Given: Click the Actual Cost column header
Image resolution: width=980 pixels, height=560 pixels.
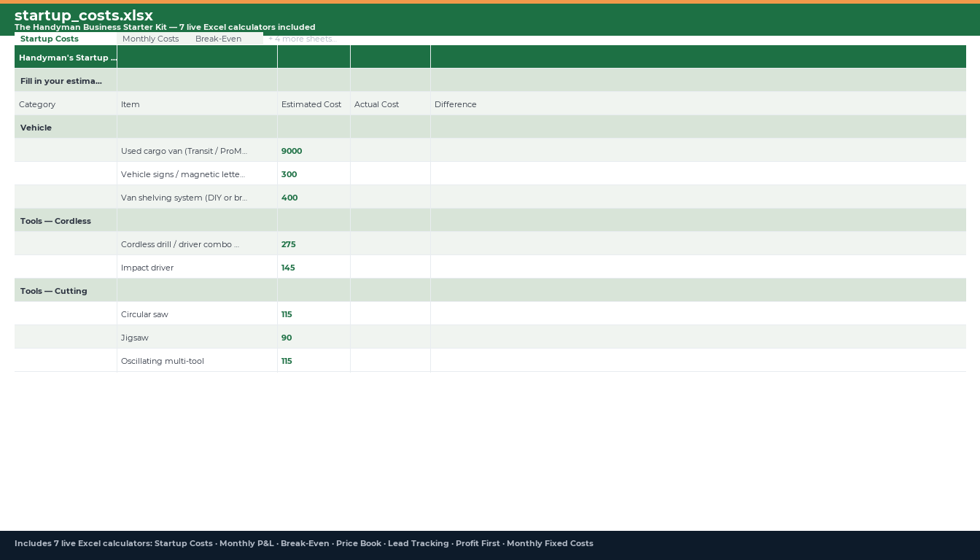Looking at the screenshot, I should (x=390, y=104).
